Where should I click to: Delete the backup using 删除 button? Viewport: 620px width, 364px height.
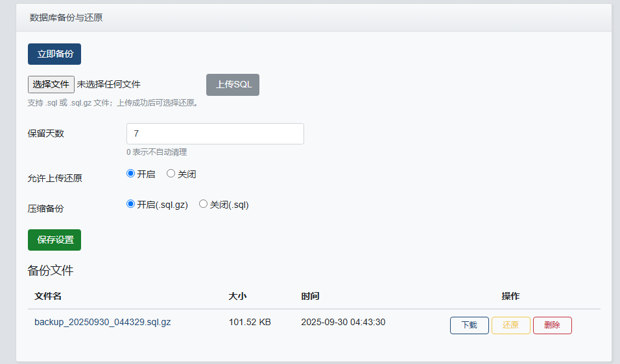(x=552, y=325)
